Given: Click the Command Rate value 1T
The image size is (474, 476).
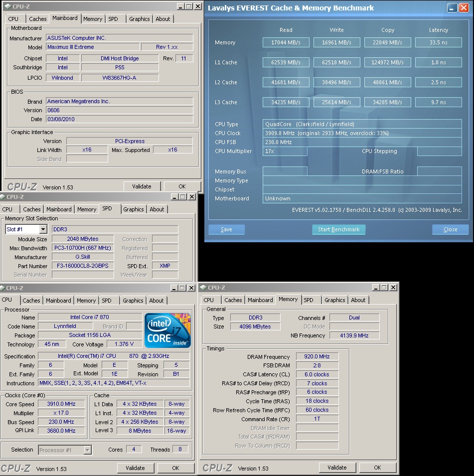Looking at the screenshot, I should (317, 419).
